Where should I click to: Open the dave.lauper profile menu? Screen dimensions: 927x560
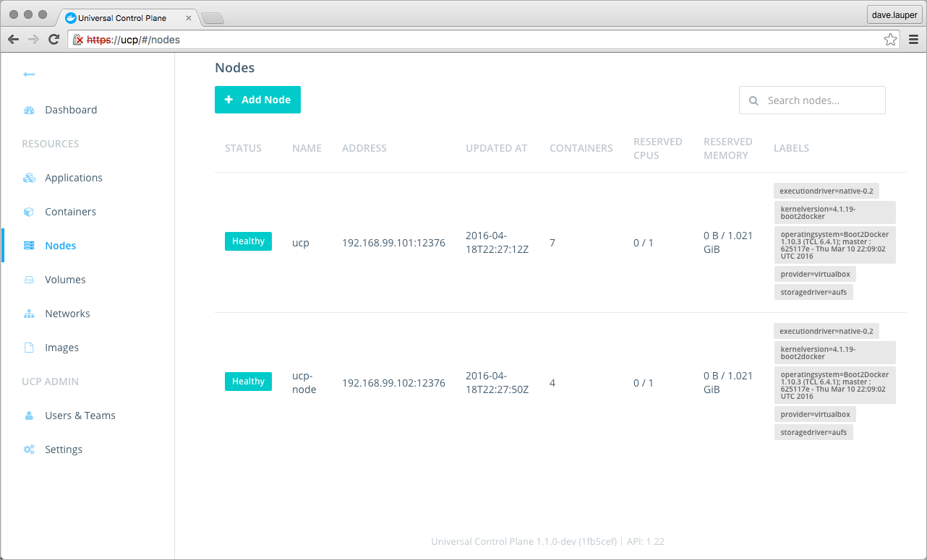tap(895, 15)
